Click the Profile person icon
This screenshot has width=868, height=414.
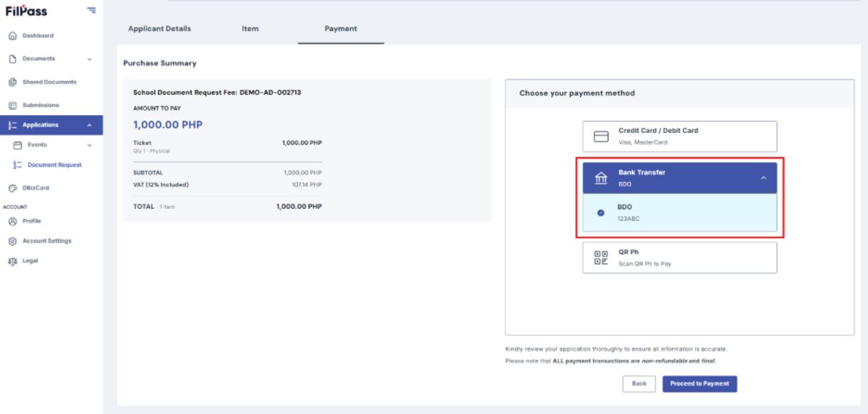point(12,221)
